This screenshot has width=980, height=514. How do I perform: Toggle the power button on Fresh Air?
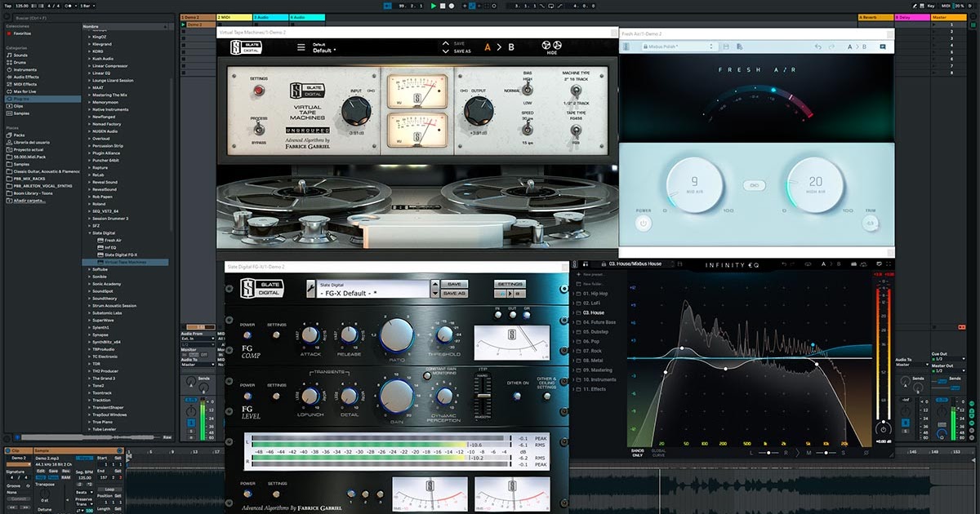[643, 223]
